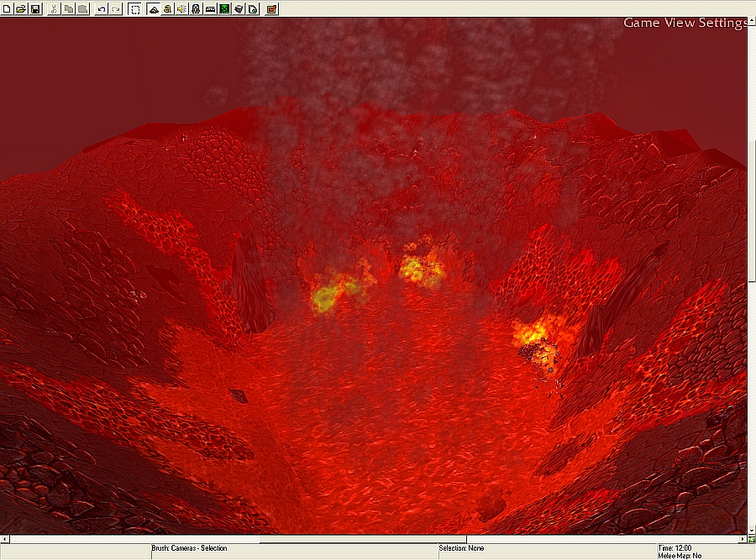
Task: Undo the last action with the blue arrow
Action: click(x=101, y=8)
